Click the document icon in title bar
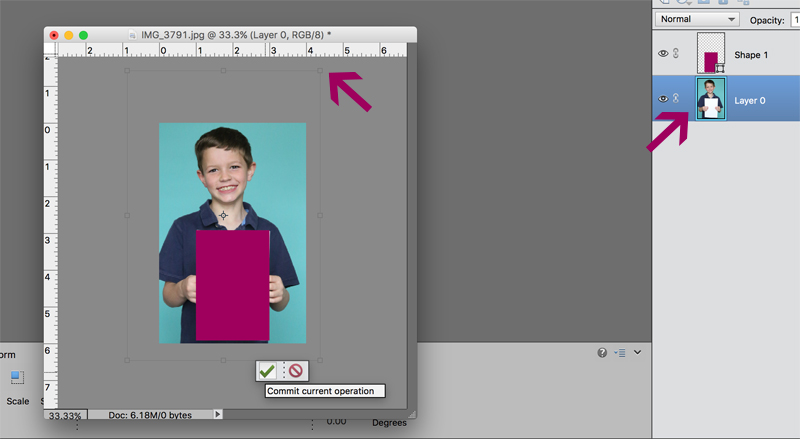The width and height of the screenshot is (800, 439). 133,35
